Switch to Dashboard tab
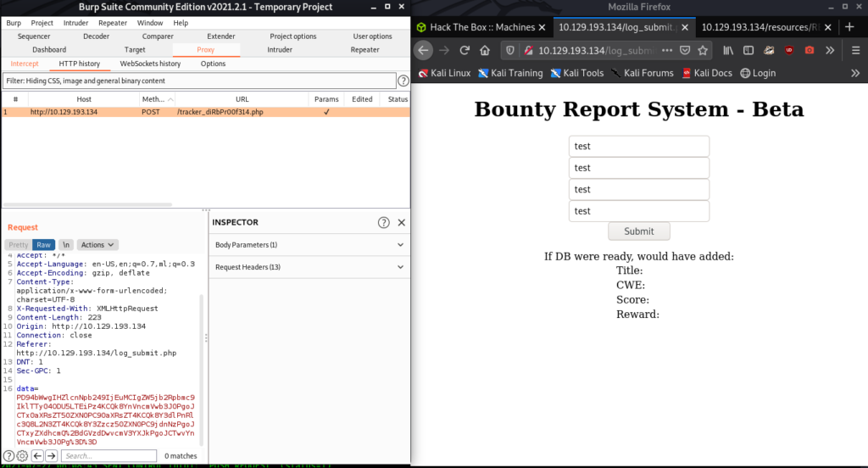Image resolution: width=868 pixels, height=468 pixels. click(49, 49)
